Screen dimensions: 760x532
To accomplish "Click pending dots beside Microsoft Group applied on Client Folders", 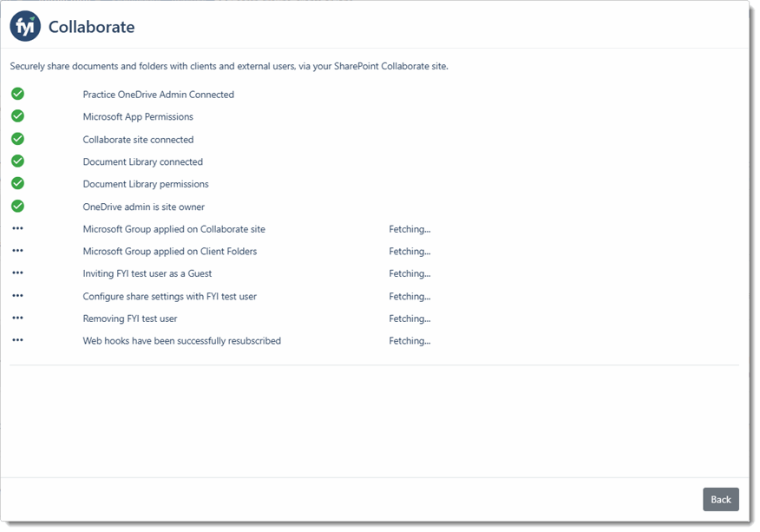I will coord(18,251).
